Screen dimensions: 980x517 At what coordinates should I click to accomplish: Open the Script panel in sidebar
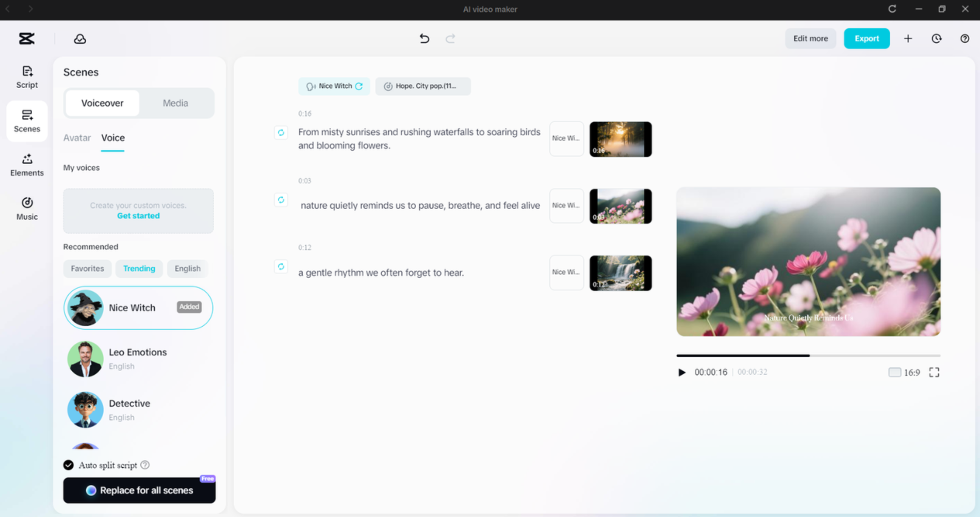click(26, 76)
